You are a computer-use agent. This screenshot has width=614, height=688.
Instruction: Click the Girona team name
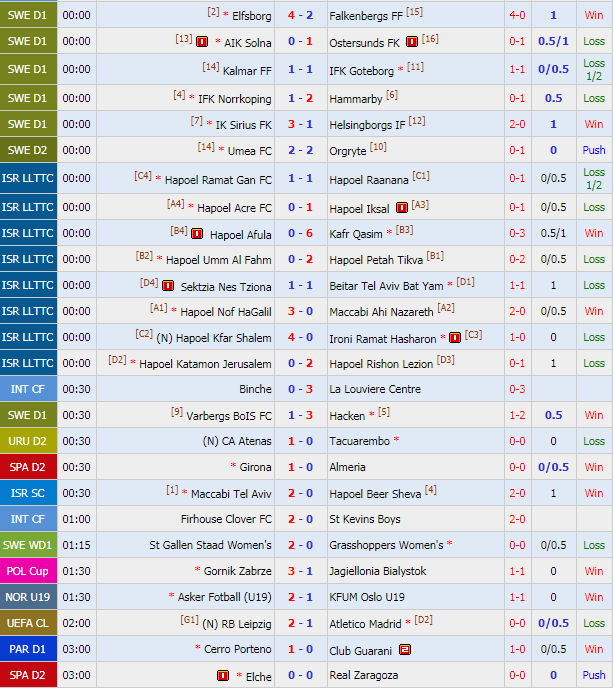pos(254,467)
